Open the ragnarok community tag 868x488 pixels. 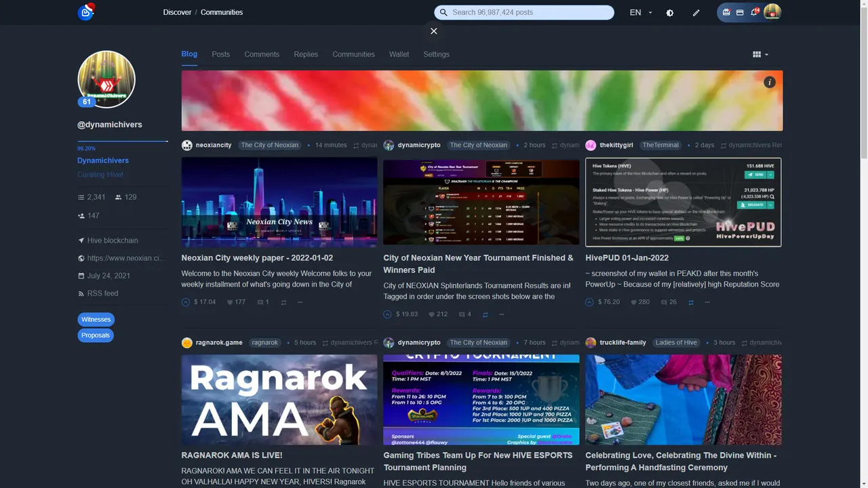(x=265, y=343)
